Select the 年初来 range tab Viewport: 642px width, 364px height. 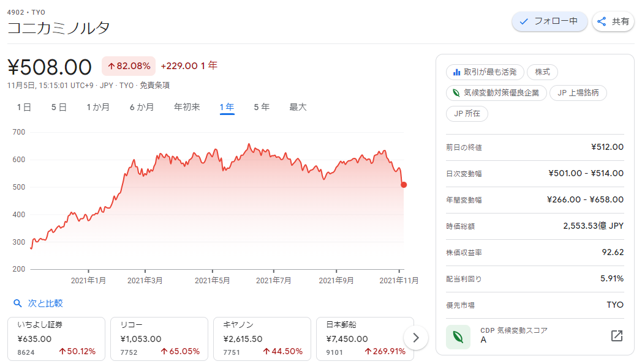(x=187, y=107)
